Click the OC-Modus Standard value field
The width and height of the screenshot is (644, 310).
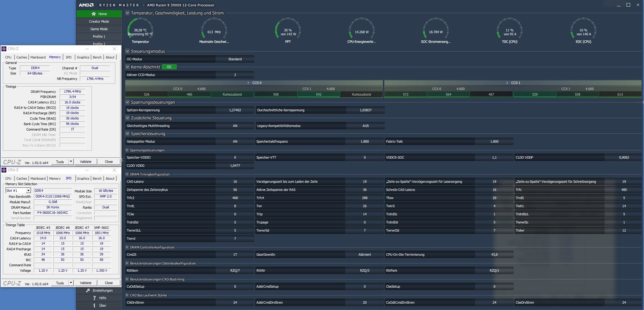coord(235,59)
